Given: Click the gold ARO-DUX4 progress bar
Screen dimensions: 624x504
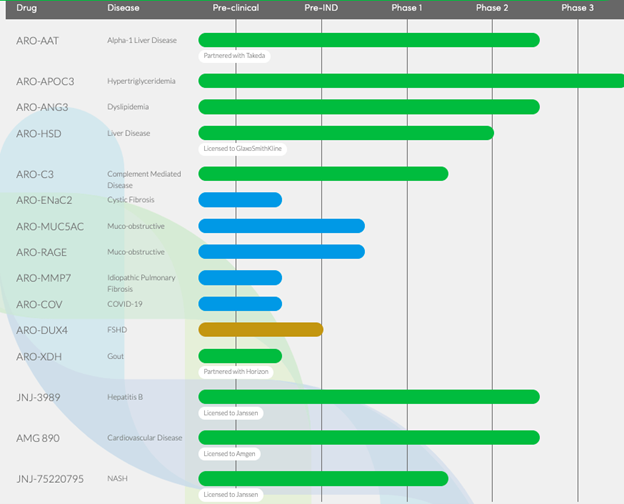Looking at the screenshot, I should tap(260, 330).
